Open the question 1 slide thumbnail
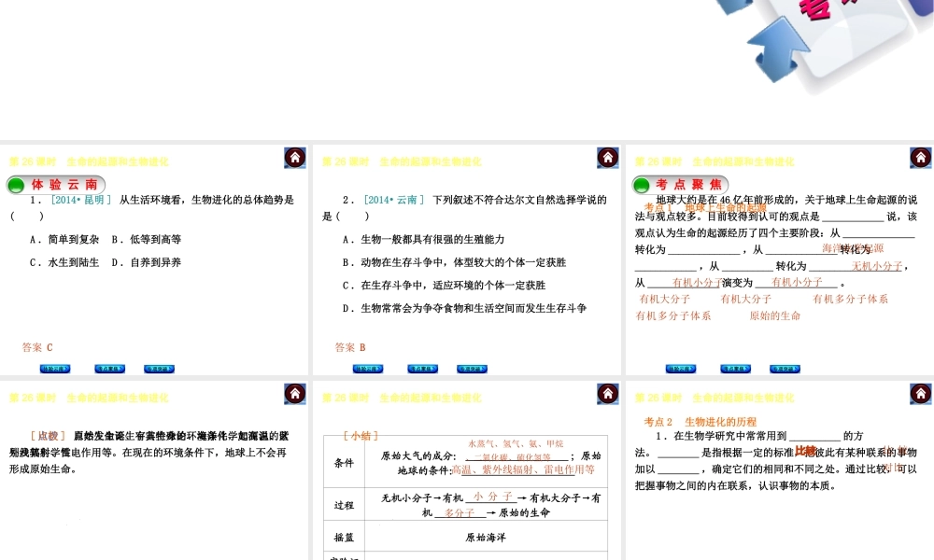The height and width of the screenshot is (560, 934). (x=154, y=259)
